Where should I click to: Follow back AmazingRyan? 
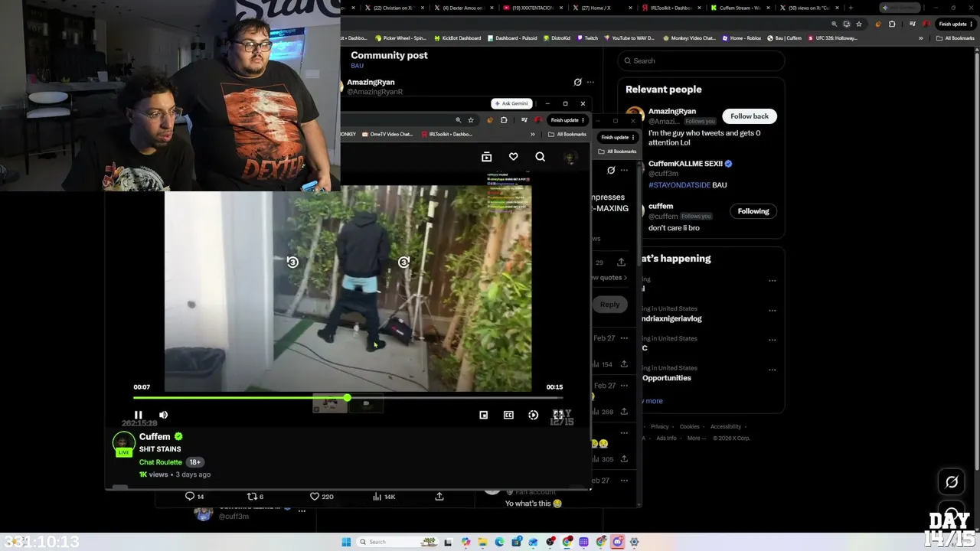750,116
